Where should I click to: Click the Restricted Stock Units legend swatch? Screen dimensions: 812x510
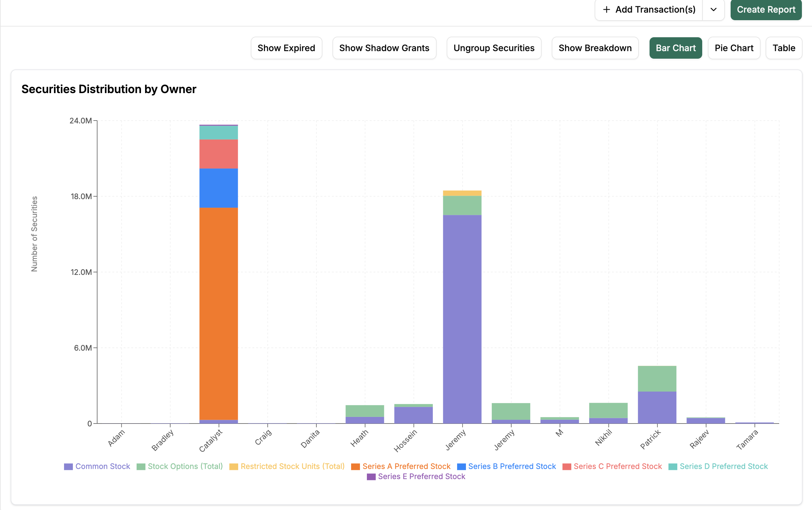click(x=233, y=467)
